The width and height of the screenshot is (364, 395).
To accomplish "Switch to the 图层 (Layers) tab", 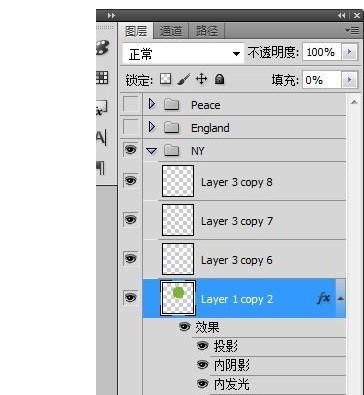I will click(x=136, y=31).
